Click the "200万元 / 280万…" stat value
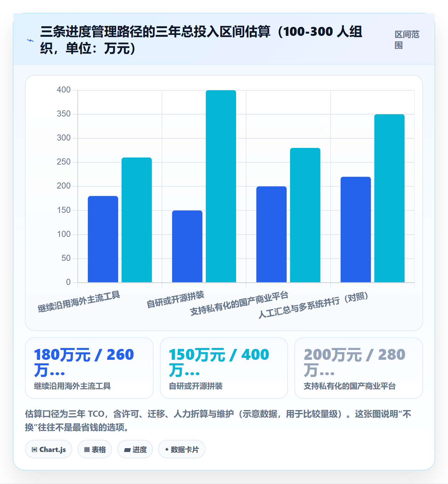448x484 pixels. [x=355, y=362]
